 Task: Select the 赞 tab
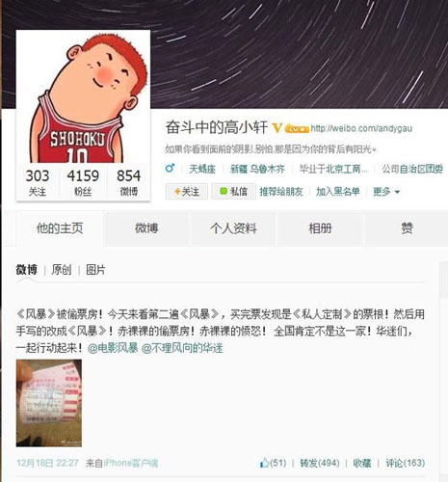pos(407,228)
